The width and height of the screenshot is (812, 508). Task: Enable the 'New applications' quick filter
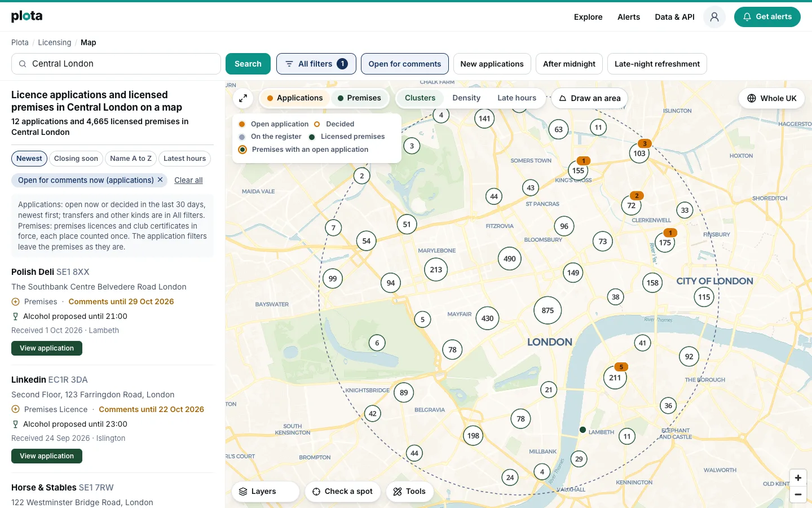[492, 64]
